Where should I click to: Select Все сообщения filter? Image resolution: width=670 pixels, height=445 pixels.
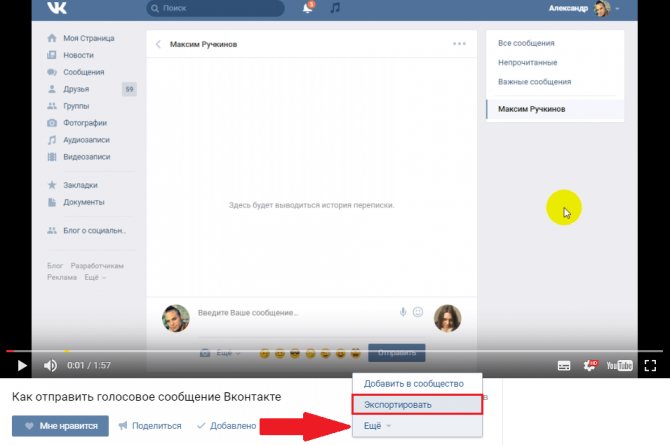tap(526, 43)
